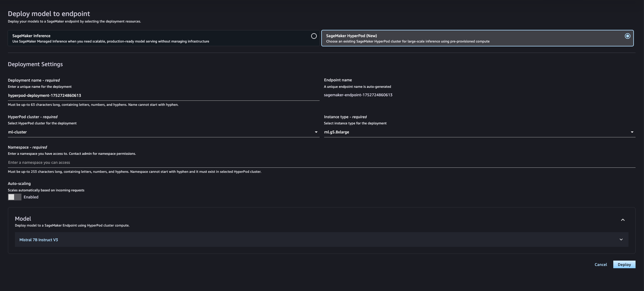
Task: Collapse the Model section with the up chevron
Action: point(623,220)
